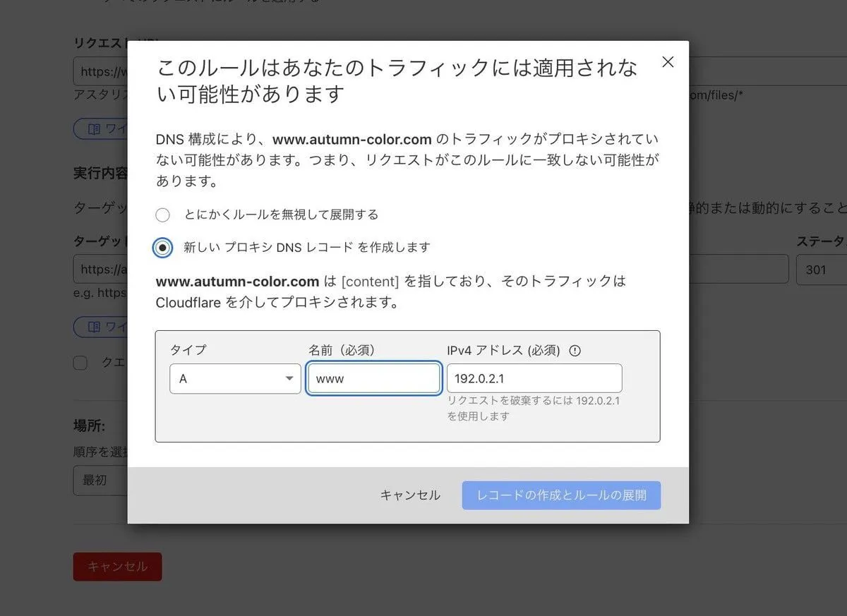Image resolution: width=847 pixels, height=616 pixels.
Task: Click the book icon under リクエスト URL
Action: coord(95,129)
